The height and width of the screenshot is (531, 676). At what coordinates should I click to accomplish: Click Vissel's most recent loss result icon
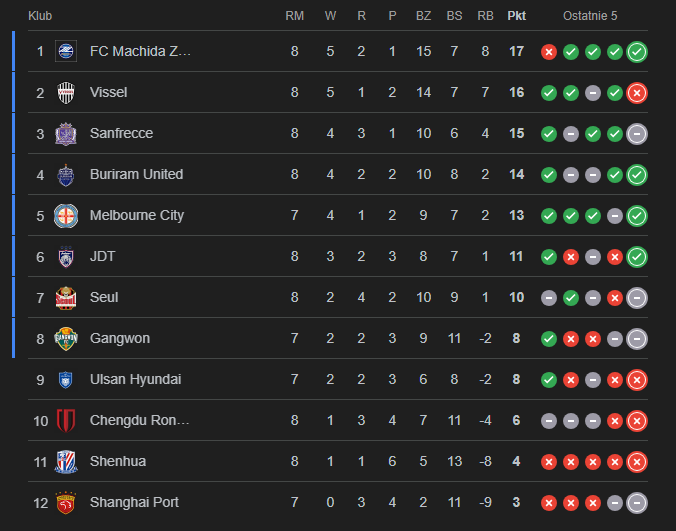tap(637, 93)
